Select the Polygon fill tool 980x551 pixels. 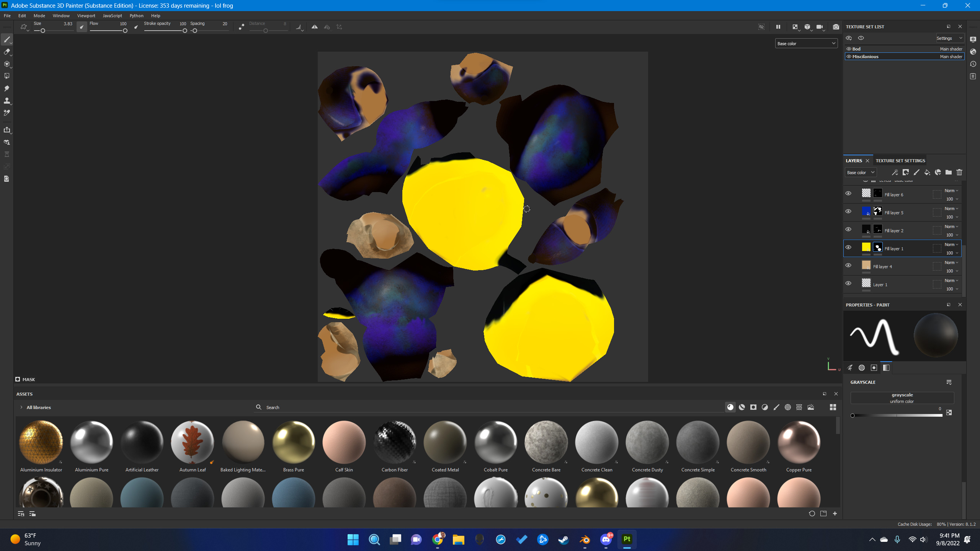tap(7, 76)
